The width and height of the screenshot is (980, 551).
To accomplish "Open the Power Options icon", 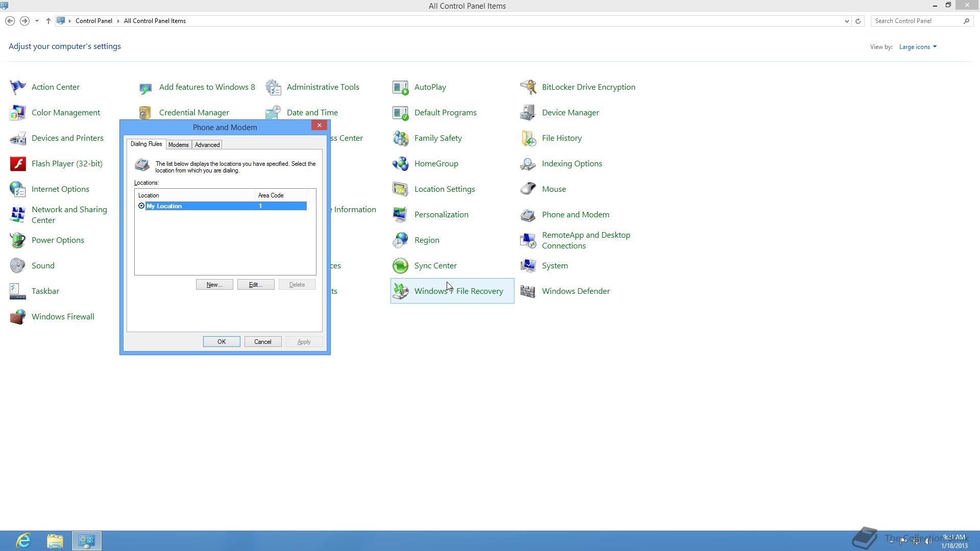I will [x=18, y=240].
